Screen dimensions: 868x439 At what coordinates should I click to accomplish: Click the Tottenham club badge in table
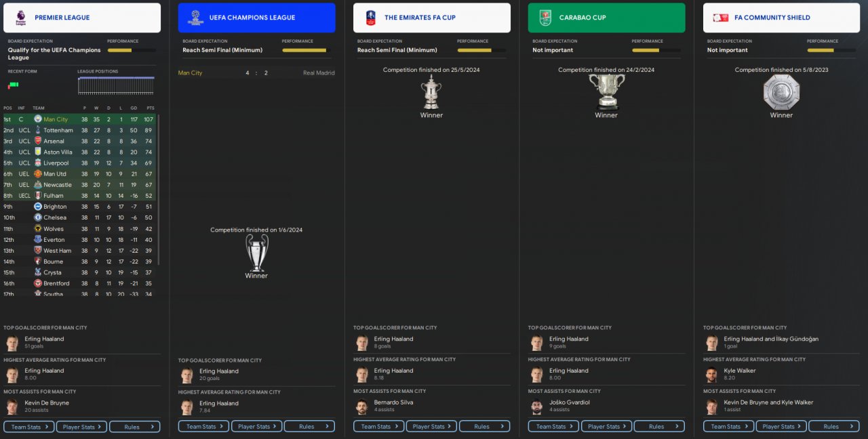38,130
